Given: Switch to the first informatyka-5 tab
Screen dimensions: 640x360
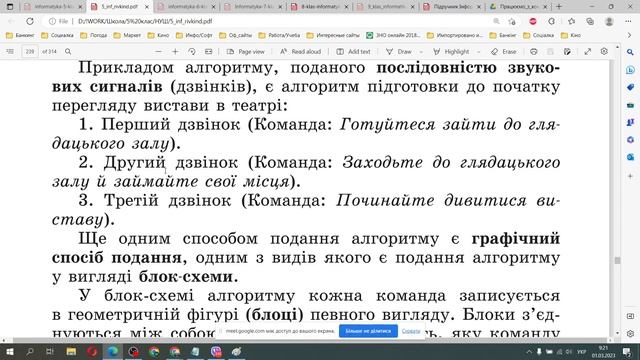Looking at the screenshot, I should pos(52,7).
